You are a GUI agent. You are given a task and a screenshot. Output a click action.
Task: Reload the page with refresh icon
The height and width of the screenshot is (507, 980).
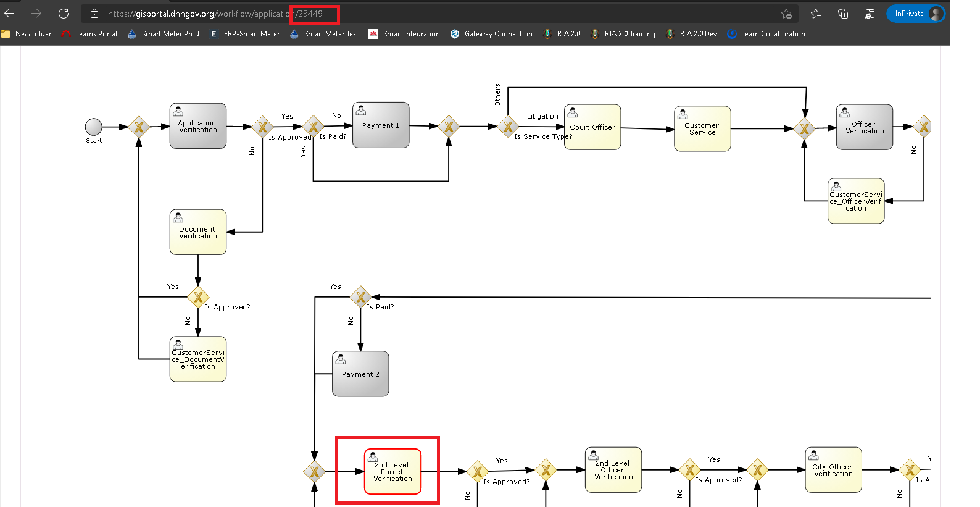(x=64, y=14)
